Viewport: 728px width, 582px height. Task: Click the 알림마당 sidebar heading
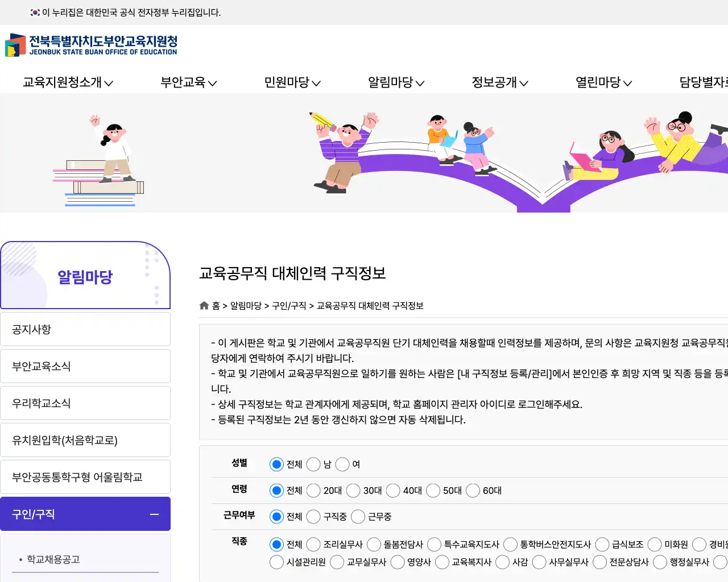tap(85, 277)
